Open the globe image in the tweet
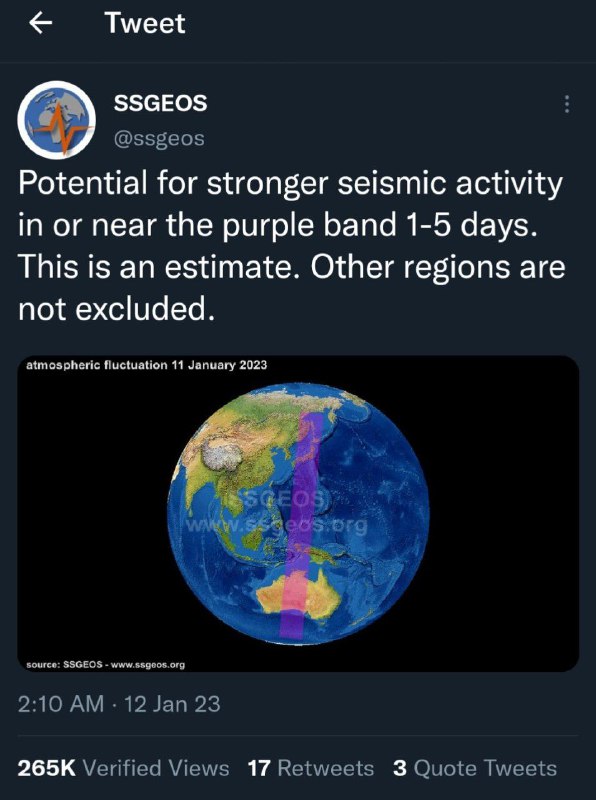 pyautogui.click(x=298, y=513)
